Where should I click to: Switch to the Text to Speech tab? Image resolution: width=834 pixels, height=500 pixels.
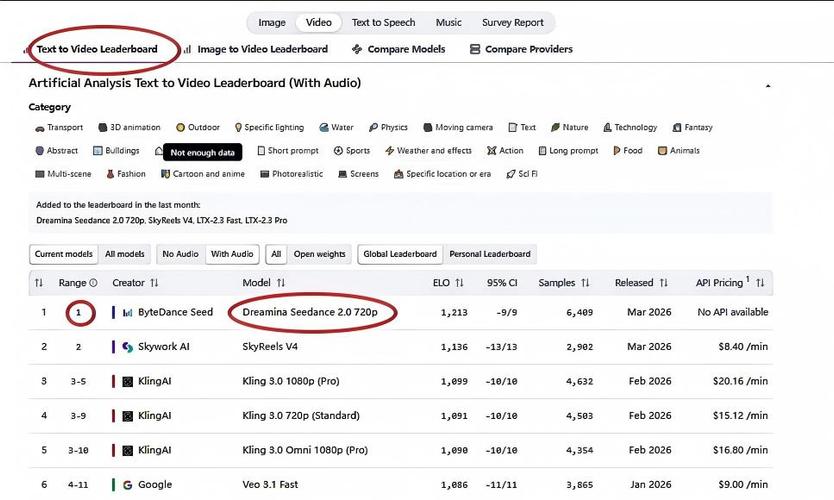coord(383,22)
